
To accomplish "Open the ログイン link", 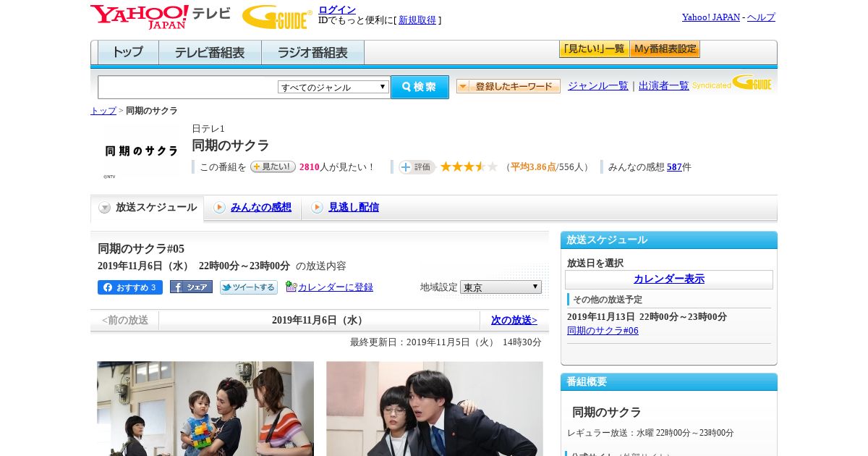I will pos(337,9).
